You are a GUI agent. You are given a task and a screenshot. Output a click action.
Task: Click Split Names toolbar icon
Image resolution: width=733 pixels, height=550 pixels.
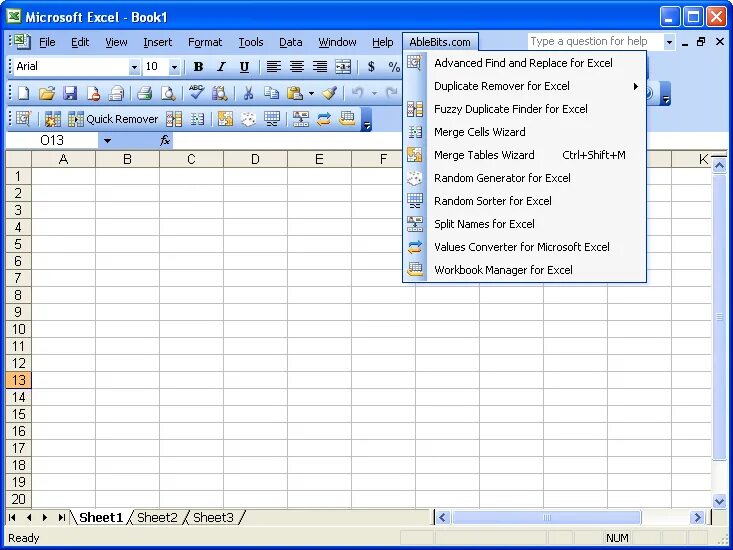(x=301, y=119)
